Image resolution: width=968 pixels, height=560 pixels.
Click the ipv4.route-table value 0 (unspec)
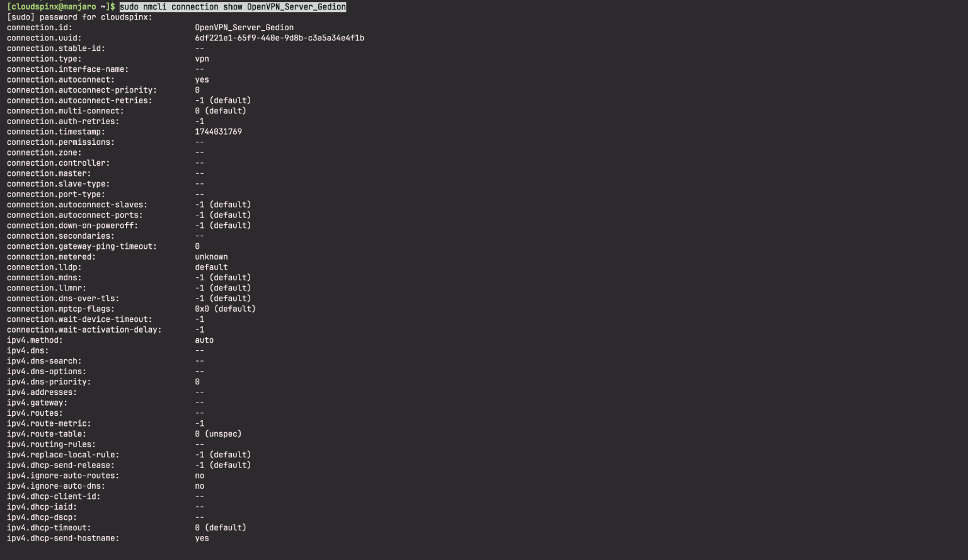[221, 433]
